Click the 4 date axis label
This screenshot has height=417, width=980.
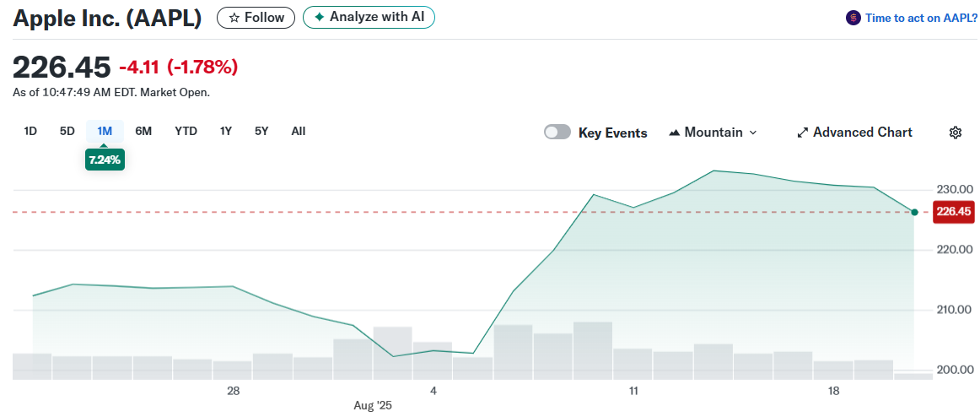433,392
